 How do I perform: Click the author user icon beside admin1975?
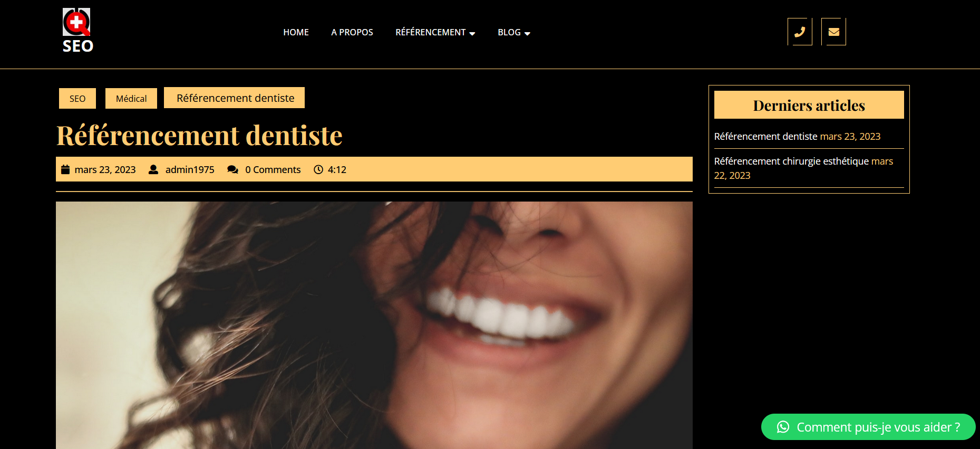(153, 169)
